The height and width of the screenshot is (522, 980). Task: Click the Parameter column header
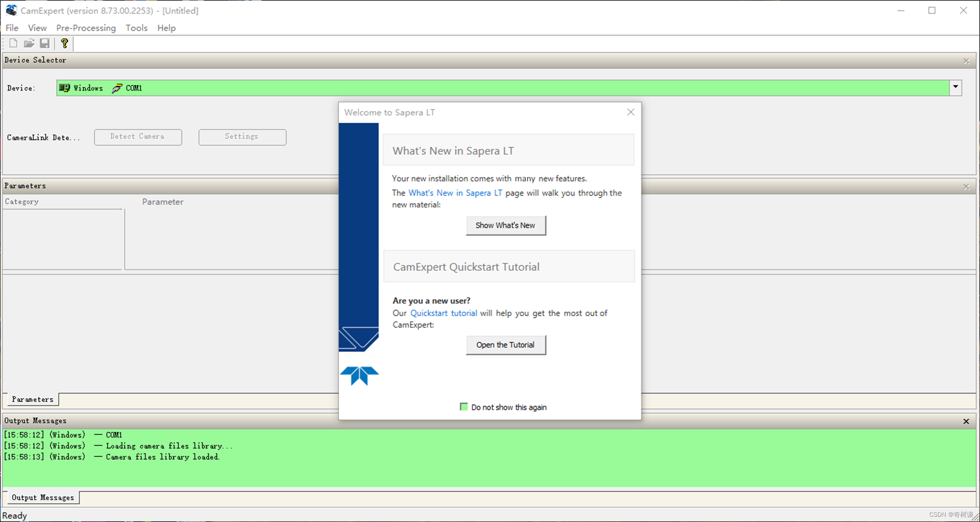tap(163, 202)
